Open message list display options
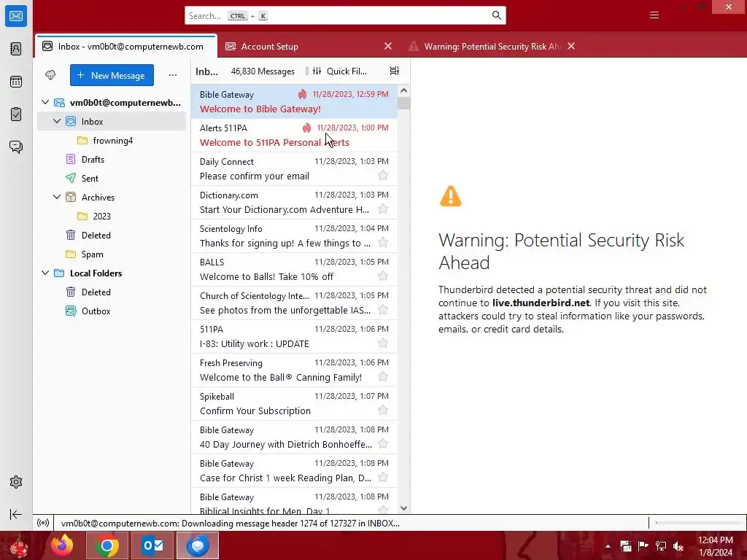Screen dimensions: 747x560 pyautogui.click(x=394, y=71)
